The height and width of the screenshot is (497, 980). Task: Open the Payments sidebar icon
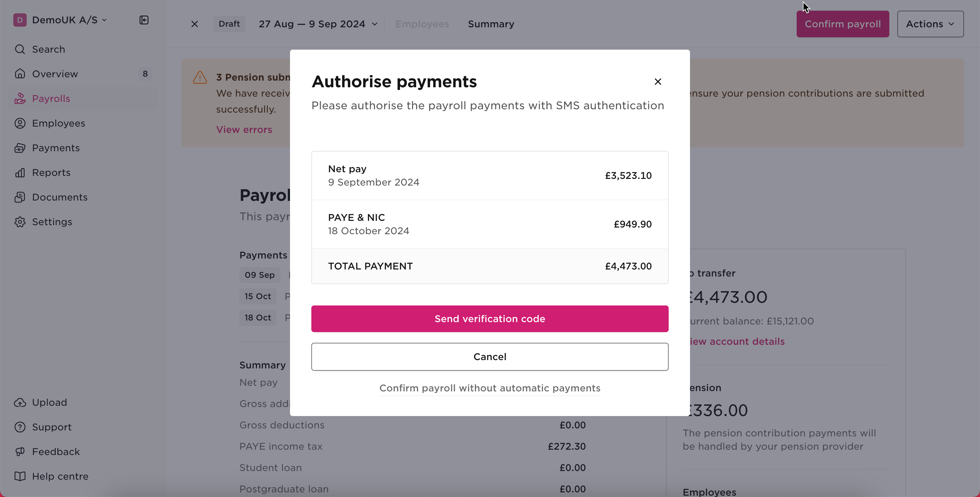20,148
